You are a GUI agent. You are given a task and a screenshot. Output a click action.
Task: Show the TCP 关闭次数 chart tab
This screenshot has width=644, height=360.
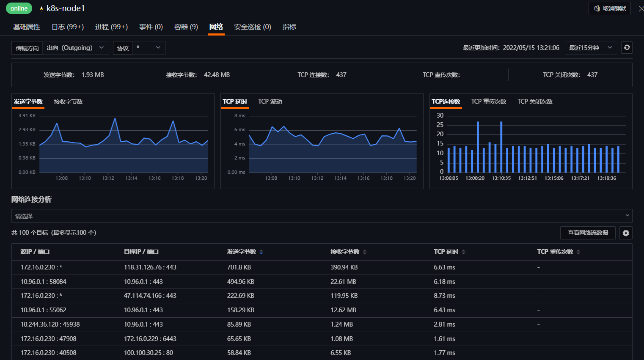(535, 102)
